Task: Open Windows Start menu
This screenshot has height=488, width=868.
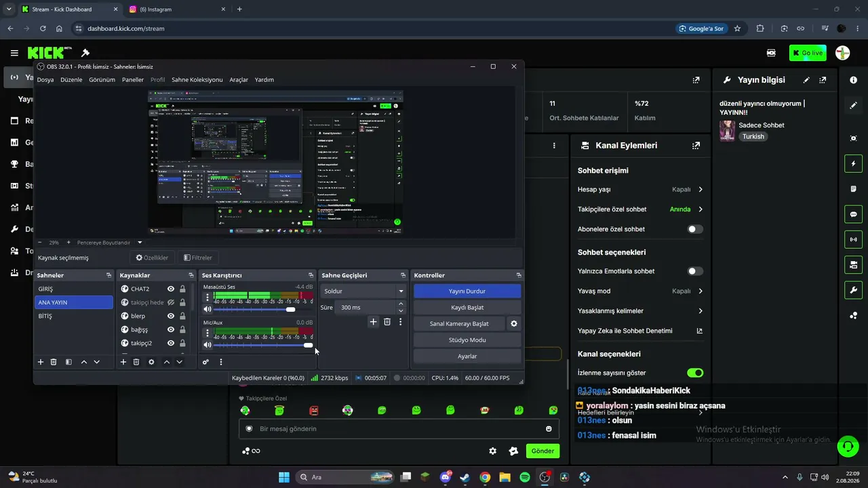Action: click(x=284, y=477)
